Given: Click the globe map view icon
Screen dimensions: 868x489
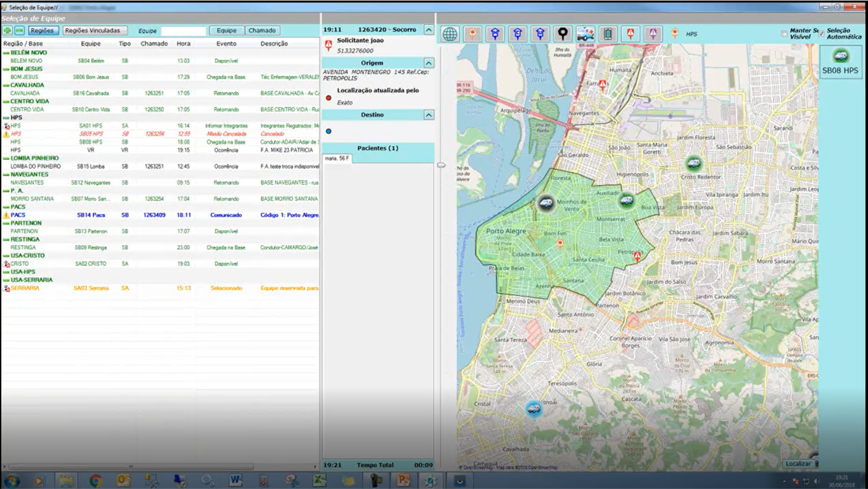Looking at the screenshot, I should pyautogui.click(x=450, y=34).
